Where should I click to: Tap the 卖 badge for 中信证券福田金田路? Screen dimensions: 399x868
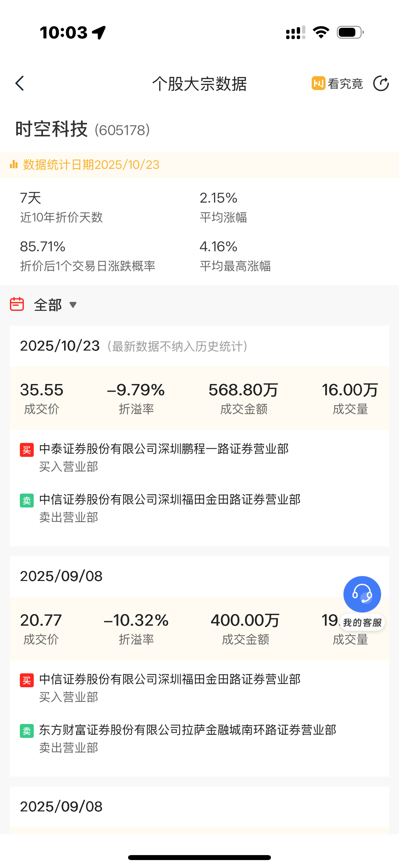click(26, 501)
